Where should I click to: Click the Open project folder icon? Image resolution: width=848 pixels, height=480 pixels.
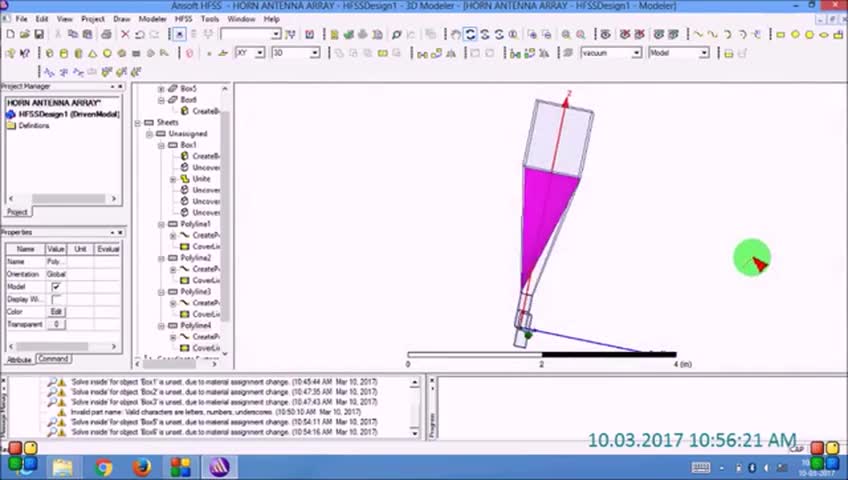[x=24, y=35]
